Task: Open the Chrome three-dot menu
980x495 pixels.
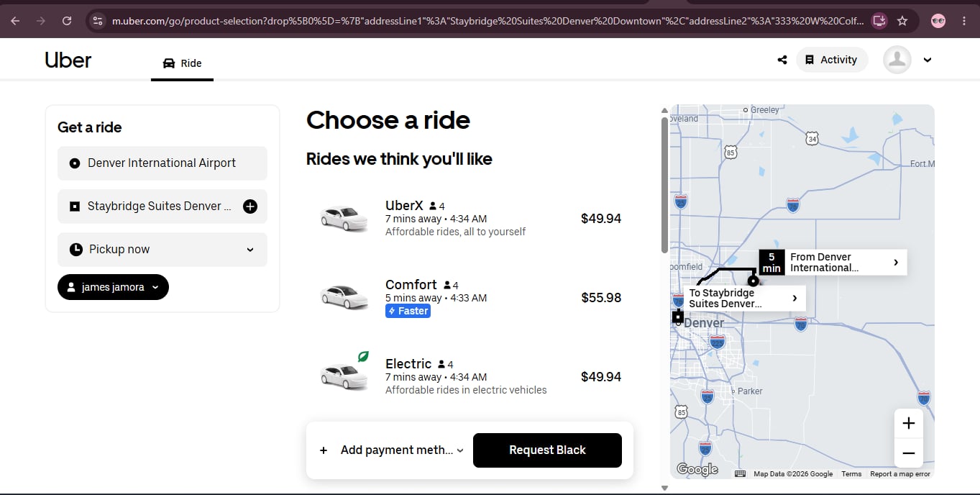Action: pos(964,21)
